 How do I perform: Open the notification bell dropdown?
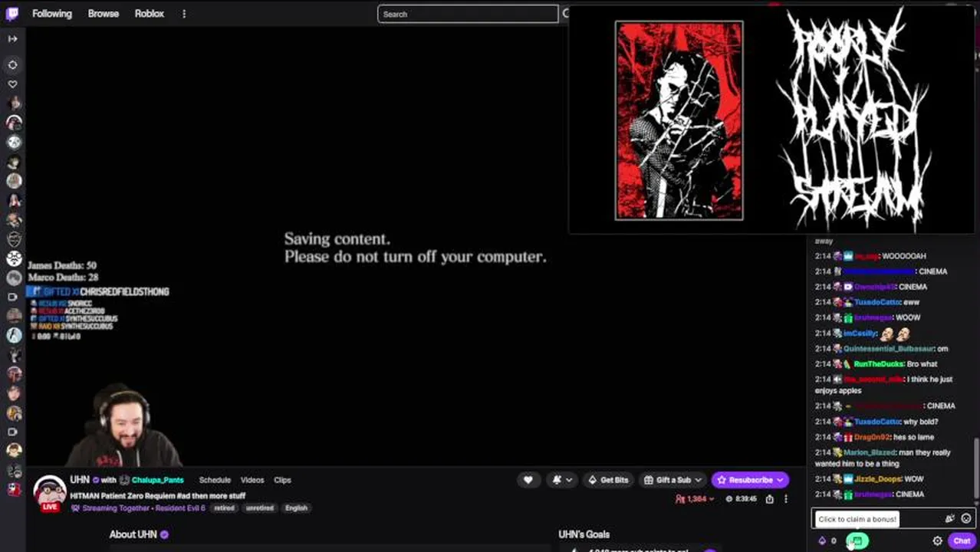coord(562,480)
